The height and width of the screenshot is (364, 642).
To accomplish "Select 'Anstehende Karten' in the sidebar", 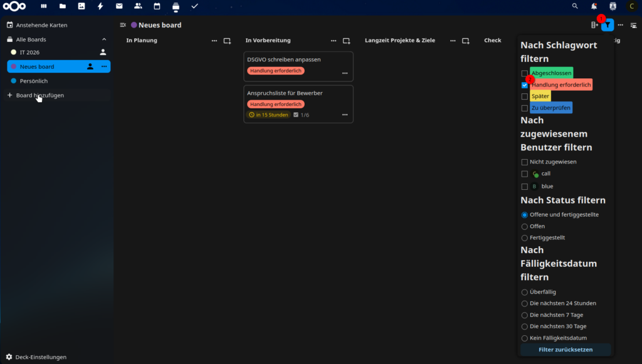I will [42, 25].
